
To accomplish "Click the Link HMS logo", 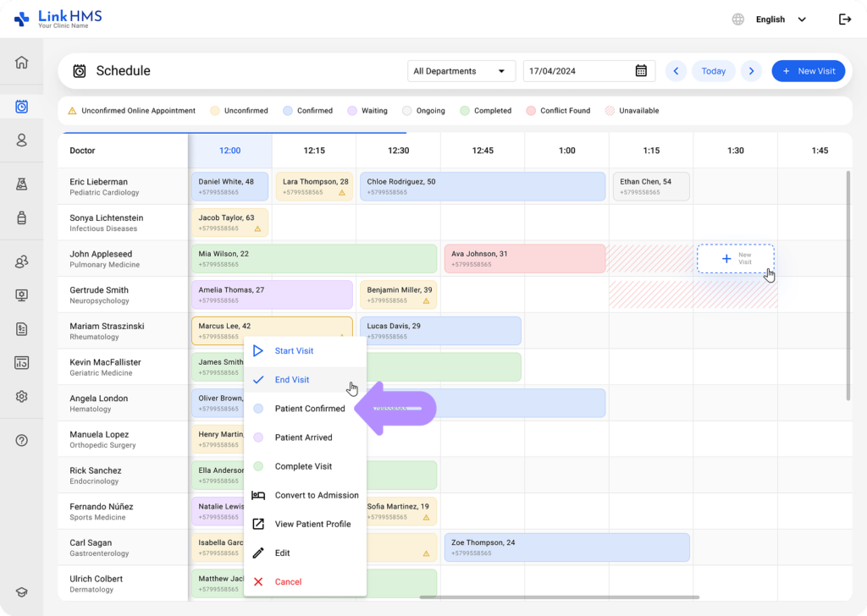I will (x=58, y=19).
